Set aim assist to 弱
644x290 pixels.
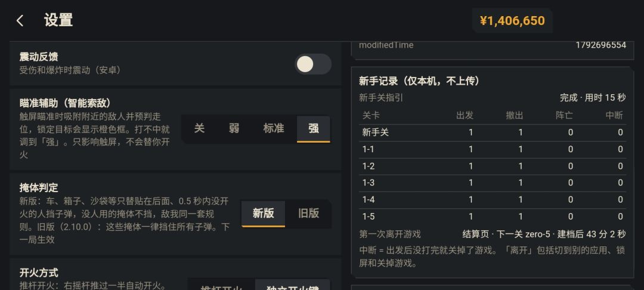[234, 128]
